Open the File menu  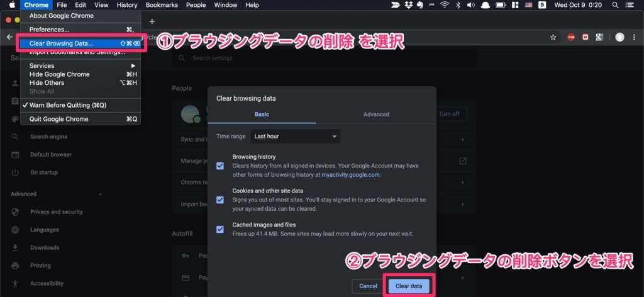click(x=62, y=5)
